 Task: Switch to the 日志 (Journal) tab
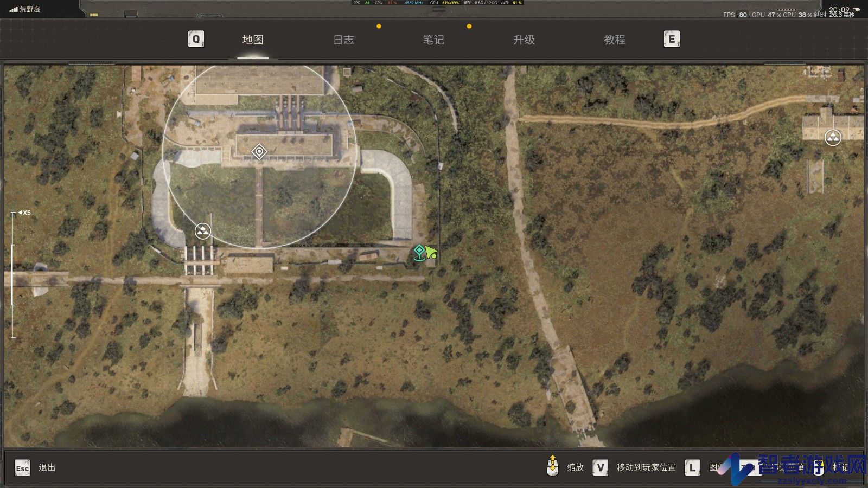[x=343, y=40]
